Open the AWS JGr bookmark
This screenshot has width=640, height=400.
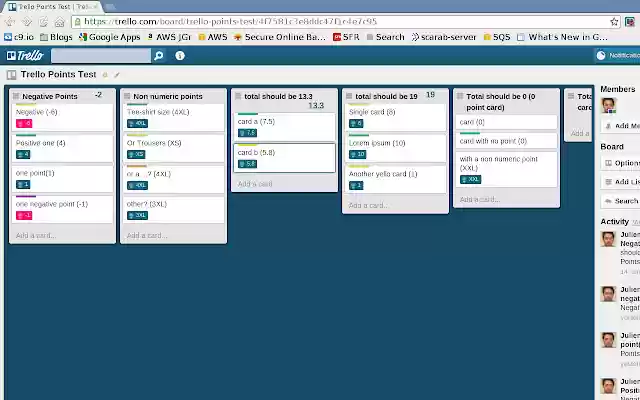point(169,37)
